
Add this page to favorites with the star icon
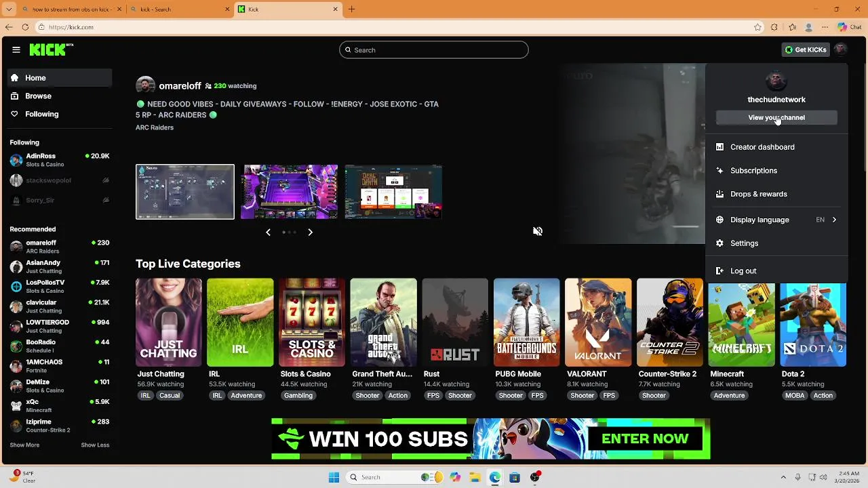click(758, 27)
